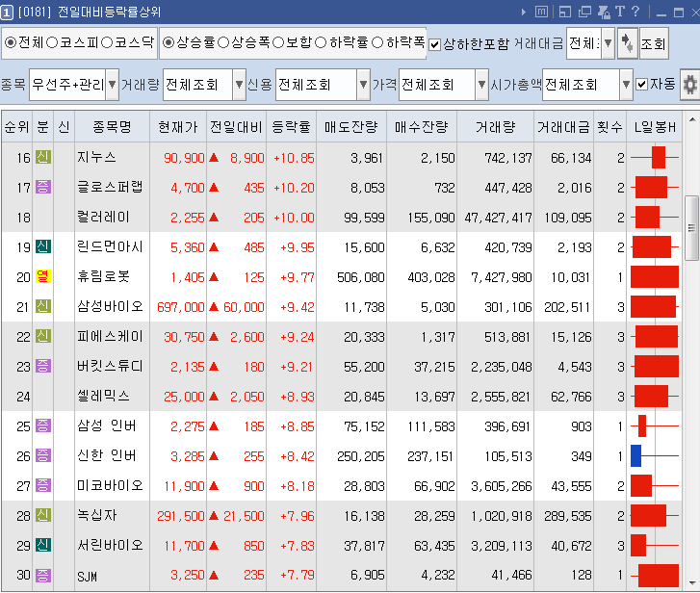Click the T font icon in title bar
This screenshot has height=593, width=700.
point(620,12)
